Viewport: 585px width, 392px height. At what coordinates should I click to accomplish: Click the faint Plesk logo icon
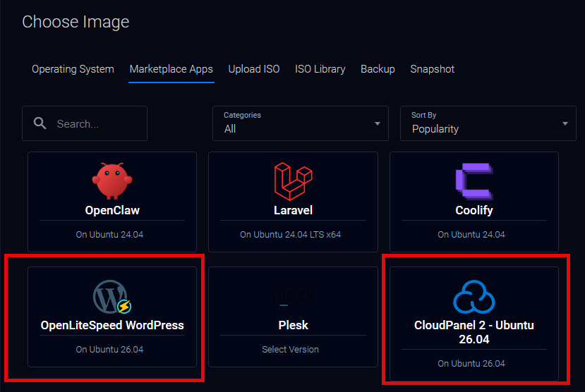[294, 297]
